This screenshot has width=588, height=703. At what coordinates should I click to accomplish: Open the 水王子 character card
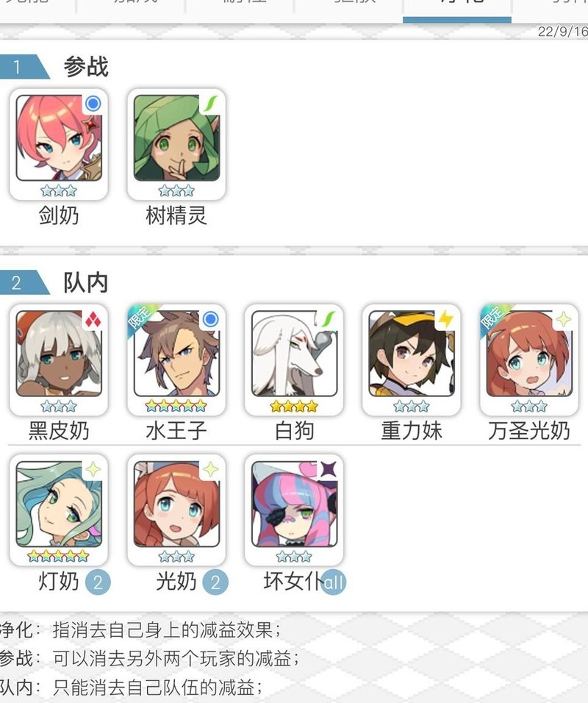pyautogui.click(x=176, y=360)
